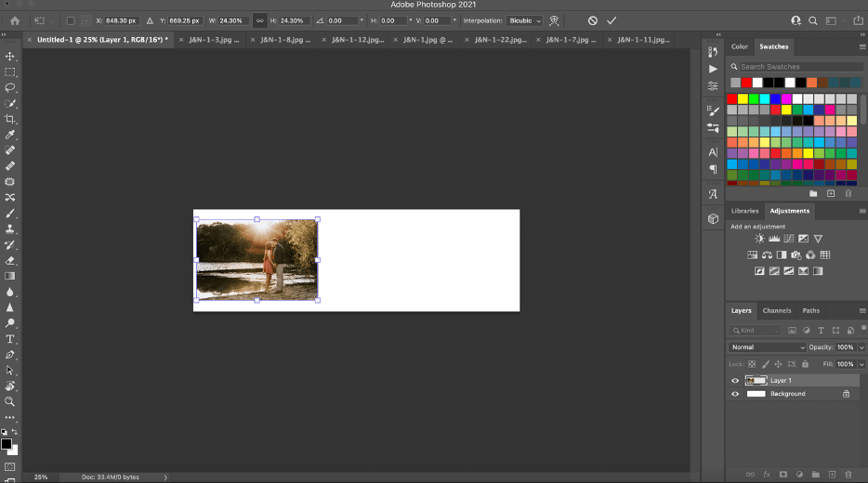Toggle lock all padlock icon

(x=805, y=364)
